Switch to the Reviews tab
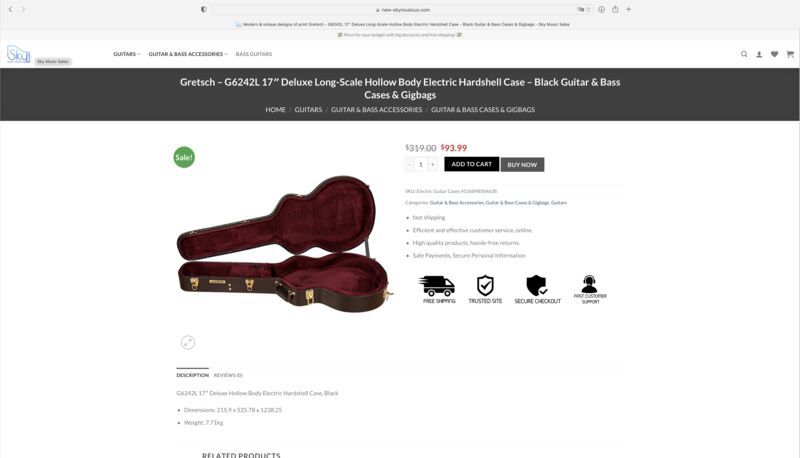The image size is (800, 458). (228, 375)
